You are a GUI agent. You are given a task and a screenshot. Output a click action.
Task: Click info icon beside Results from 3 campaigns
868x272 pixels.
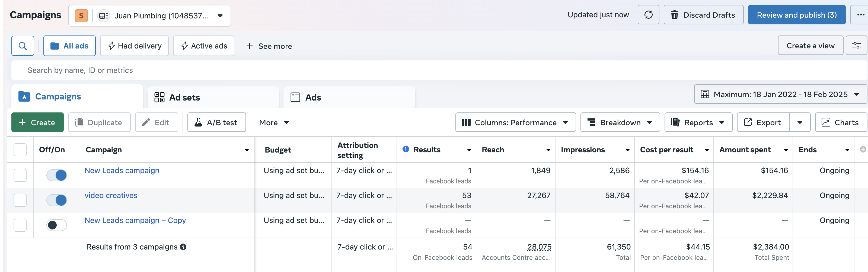coord(183,247)
